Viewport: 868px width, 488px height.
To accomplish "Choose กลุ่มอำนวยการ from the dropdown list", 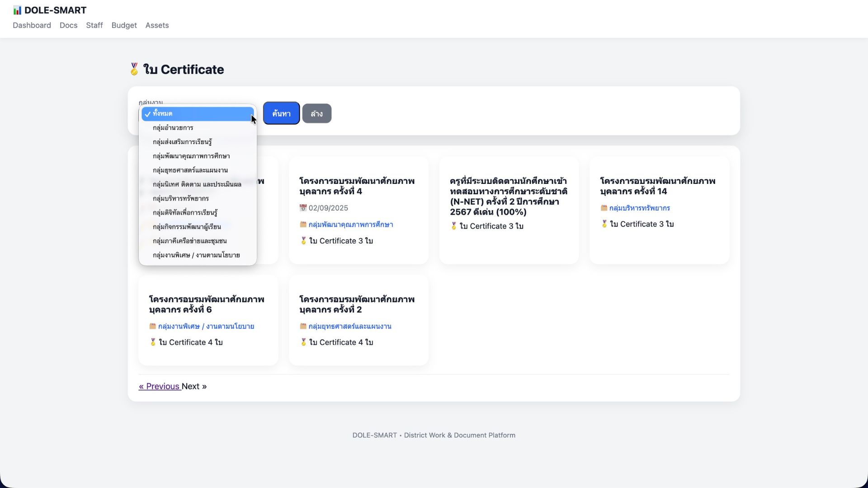I will 173,128.
